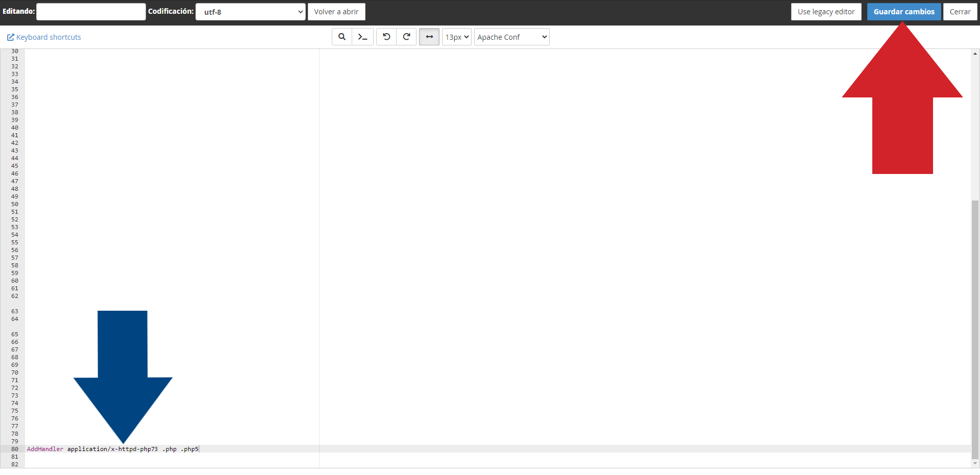Viewport: 980px width, 475px height.
Task: Toggle line wrap with double-arrow button
Action: click(429, 37)
